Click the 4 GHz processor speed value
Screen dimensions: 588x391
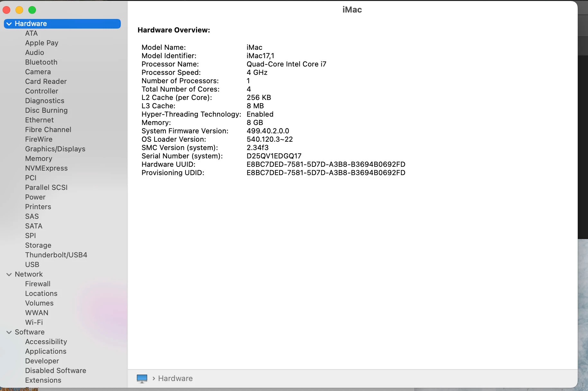coord(257,73)
